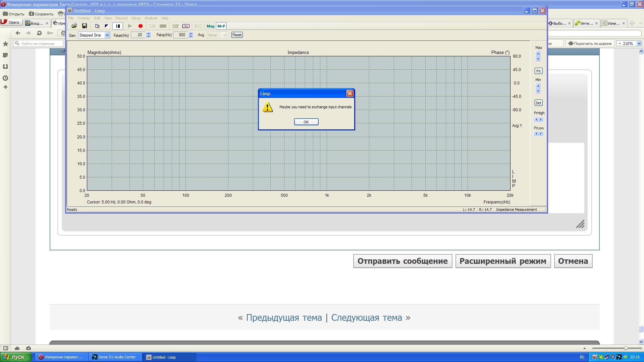The width and height of the screenshot is (644, 362).
Task: Click the Подогнать по ширине button
Action: click(590, 44)
